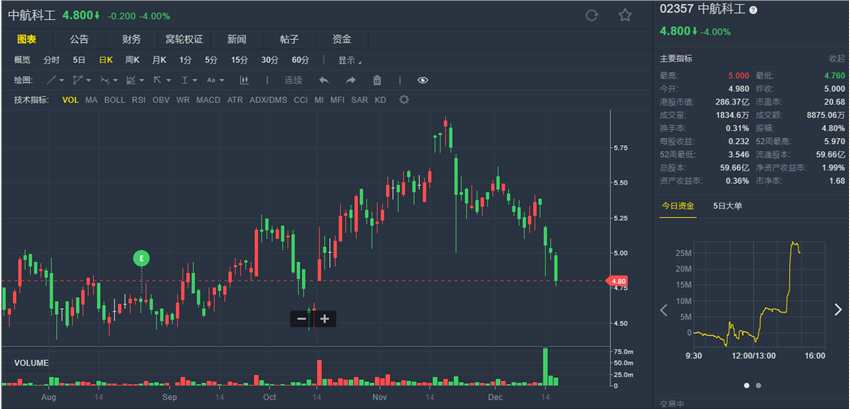Viewport: 850px width, 409px height.
Task: Toggle the MA indicator
Action: tap(92, 100)
